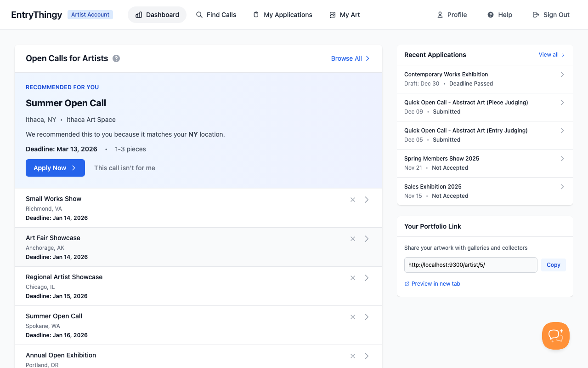Expand the Contemporary Works Exhibition application chevron
The height and width of the screenshot is (368, 588).
click(x=562, y=75)
